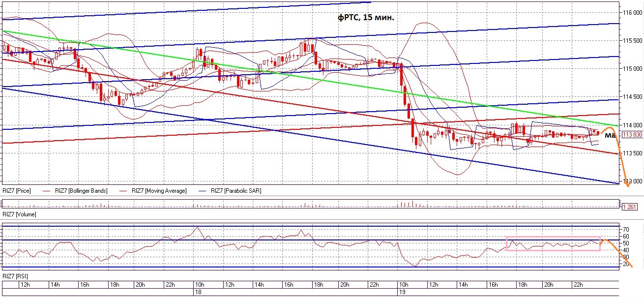
Task: Click the red Bollinger Bands legend line swatch
Action: click(x=47, y=191)
